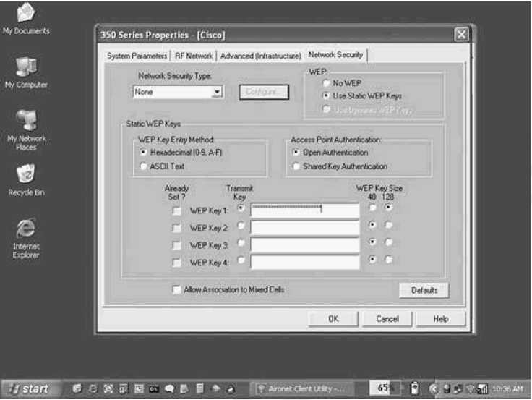This screenshot has height=400, width=532.
Task: Click the Cancel button
Action: (x=387, y=319)
